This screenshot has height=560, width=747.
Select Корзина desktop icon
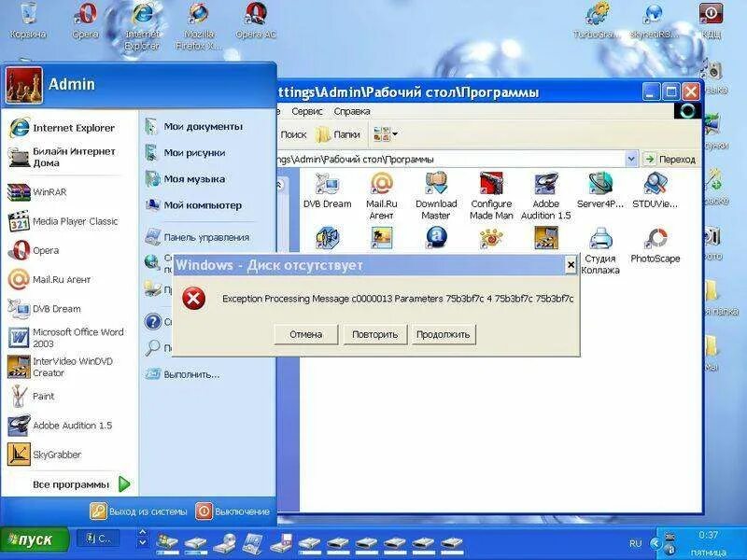(28, 21)
